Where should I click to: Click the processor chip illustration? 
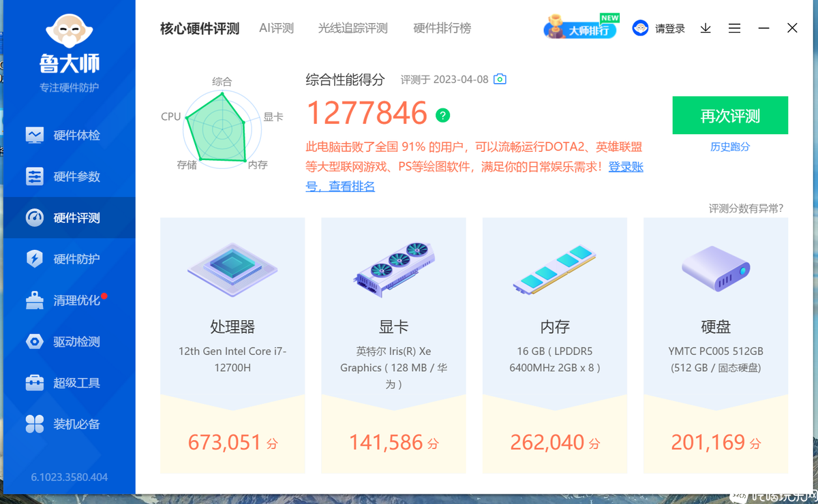232,268
